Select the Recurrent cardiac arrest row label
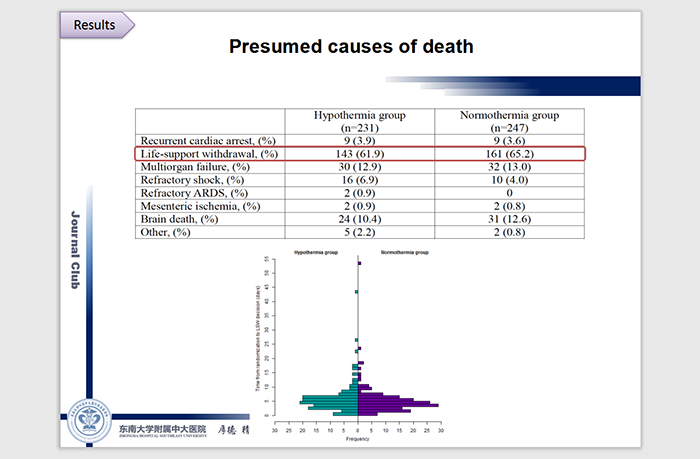The image size is (700, 459). tap(208, 140)
